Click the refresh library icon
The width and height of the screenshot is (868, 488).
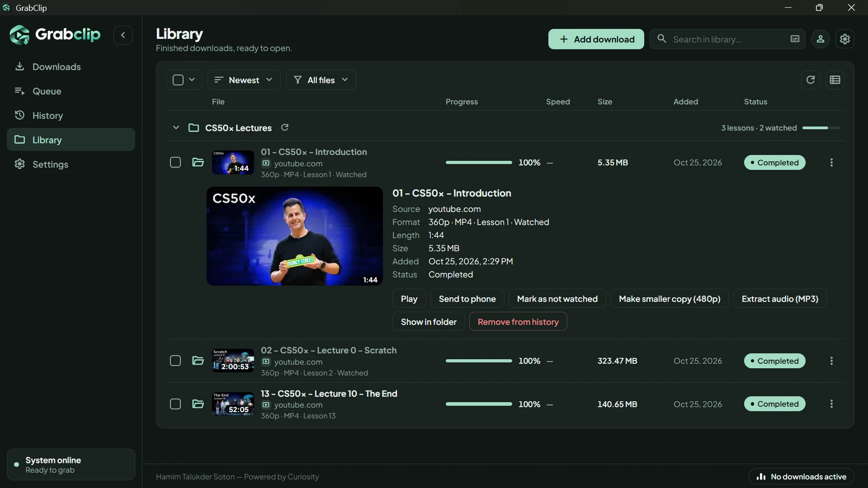(811, 80)
